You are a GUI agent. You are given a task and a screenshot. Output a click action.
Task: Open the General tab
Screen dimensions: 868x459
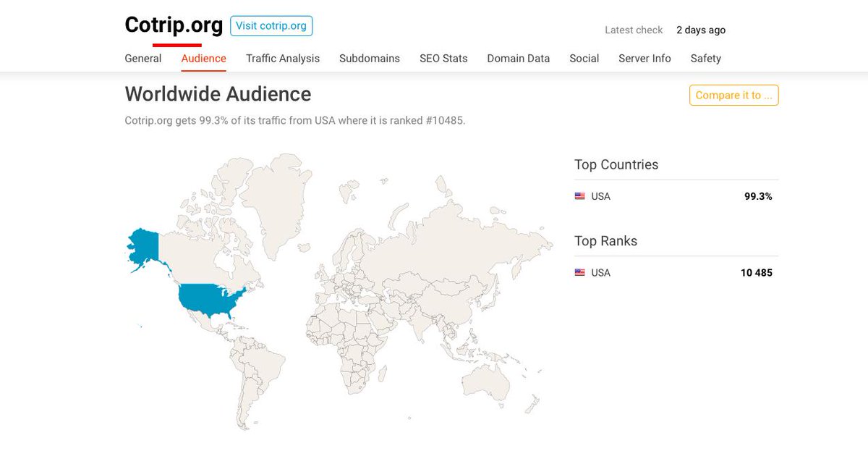tap(143, 59)
